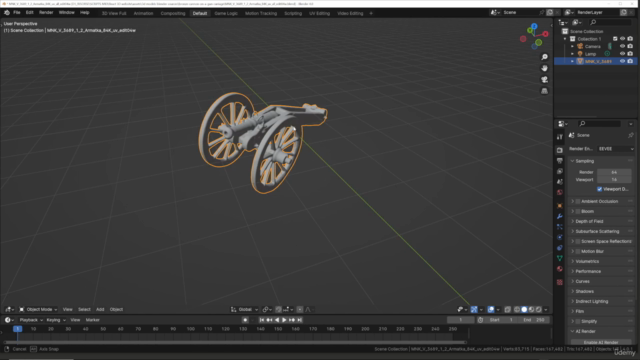Open the Object Constraints tab icon
The image size is (640, 360).
coord(560,248)
